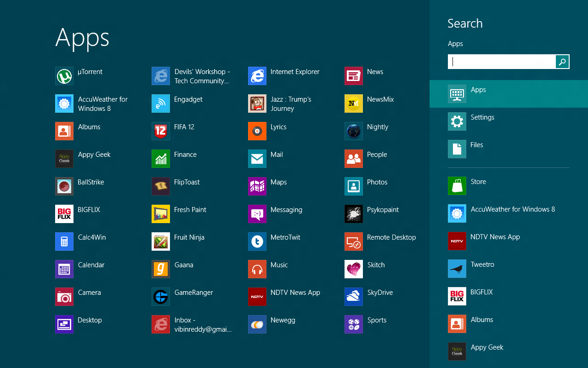The height and width of the screenshot is (368, 588).
Task: Launch the Photos app icon
Action: point(354,186)
